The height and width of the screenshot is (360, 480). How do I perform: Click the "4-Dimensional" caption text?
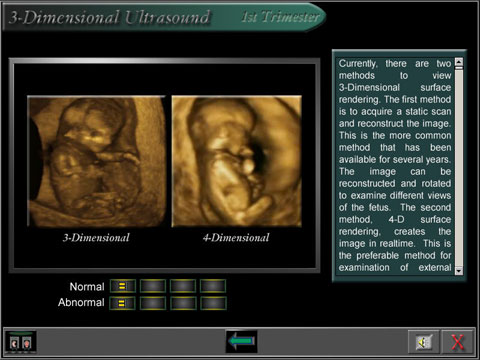[236, 238]
